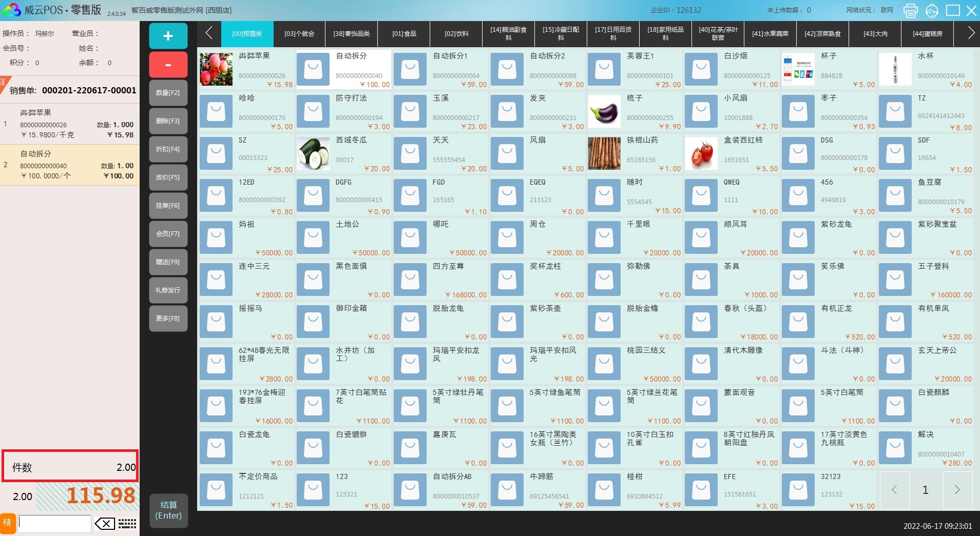Focus the barcode input field
The image size is (980, 536).
[x=54, y=524]
